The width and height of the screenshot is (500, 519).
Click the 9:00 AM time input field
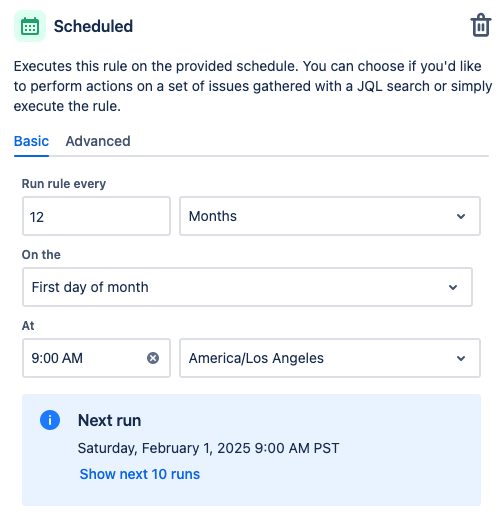(x=96, y=358)
